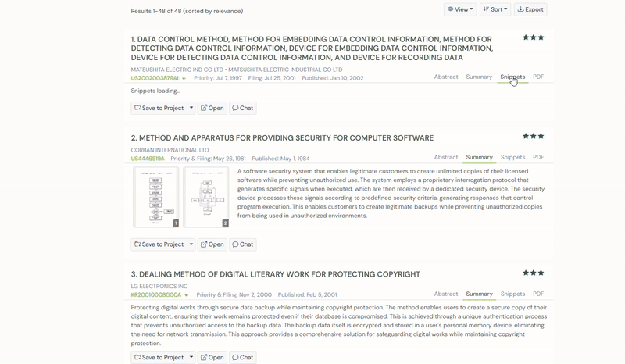Image resolution: width=625 pixels, height=364 pixels.
Task: Expand family arrow beside KR20010008000A
Action: click(x=187, y=296)
